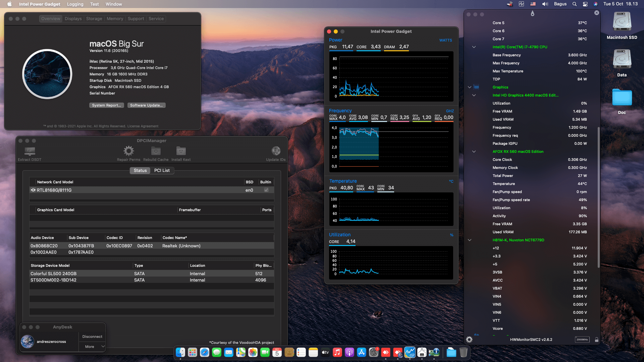Open the Trash in the Dock

[464, 352]
